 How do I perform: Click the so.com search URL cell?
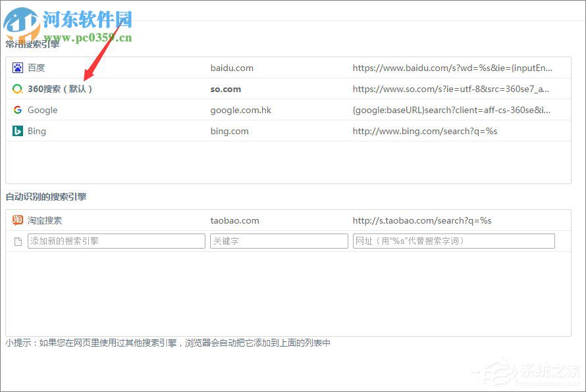tap(451, 89)
